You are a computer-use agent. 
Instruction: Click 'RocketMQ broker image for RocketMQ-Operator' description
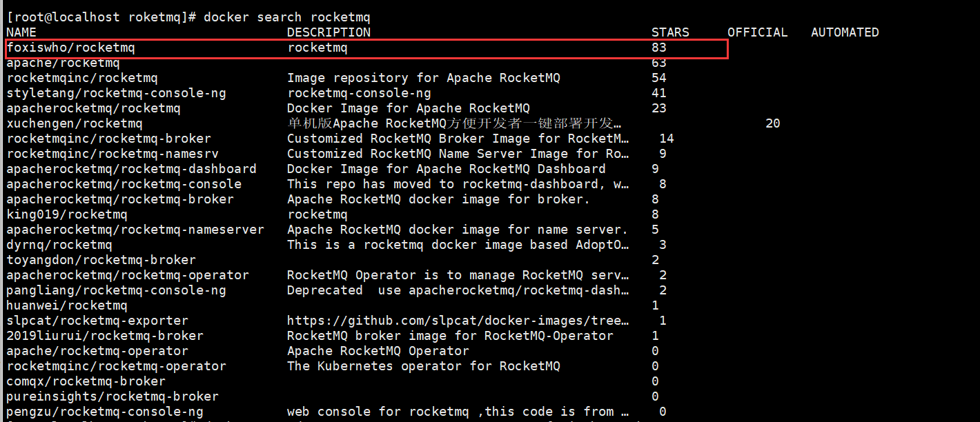point(450,336)
